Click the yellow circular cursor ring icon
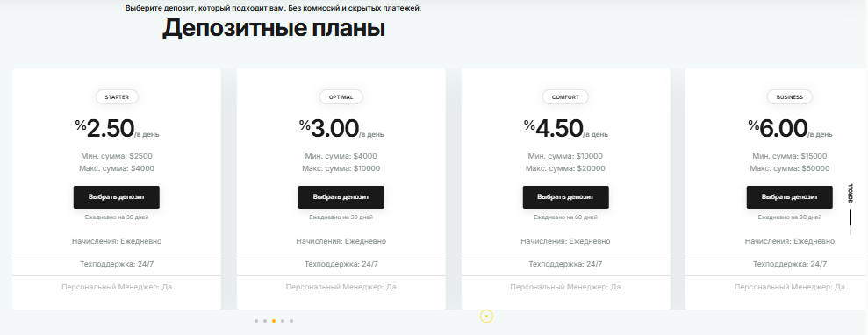The width and height of the screenshot is (868, 335). pyautogui.click(x=486, y=317)
